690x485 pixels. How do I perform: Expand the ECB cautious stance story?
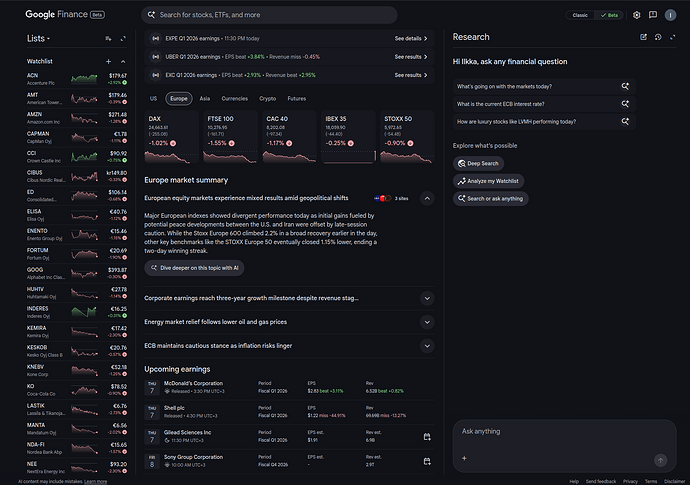[427, 346]
